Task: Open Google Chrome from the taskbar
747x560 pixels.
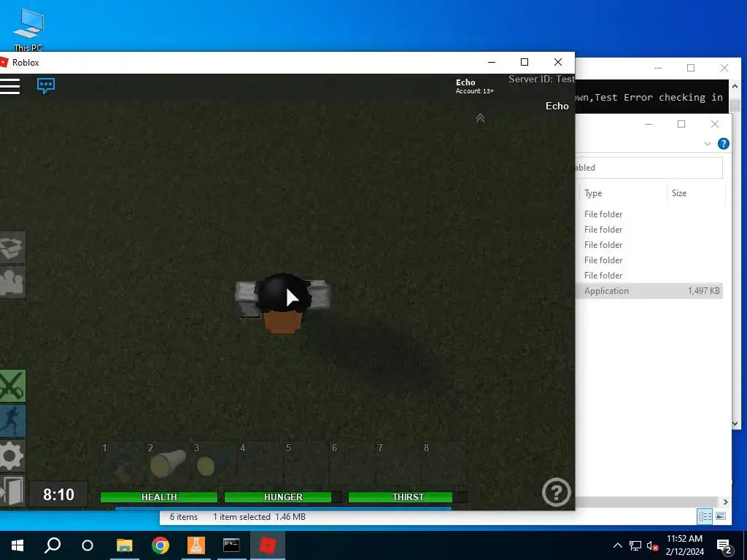Action: point(160,545)
